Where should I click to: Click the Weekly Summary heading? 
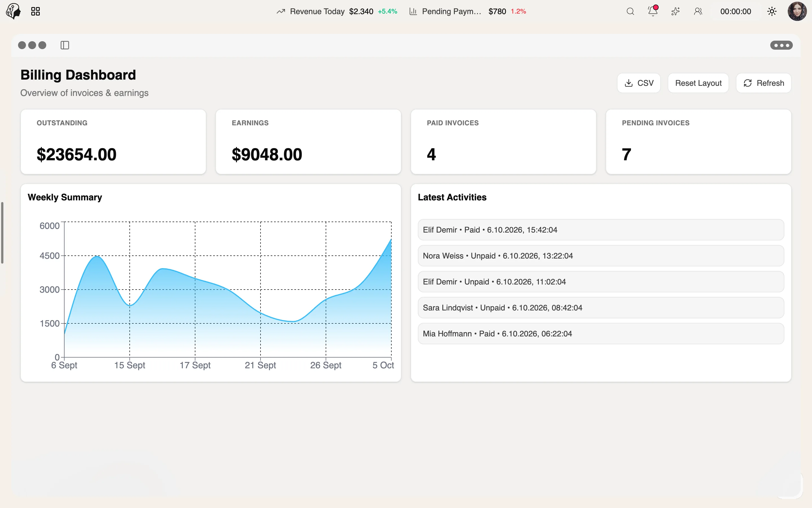pyautogui.click(x=65, y=197)
